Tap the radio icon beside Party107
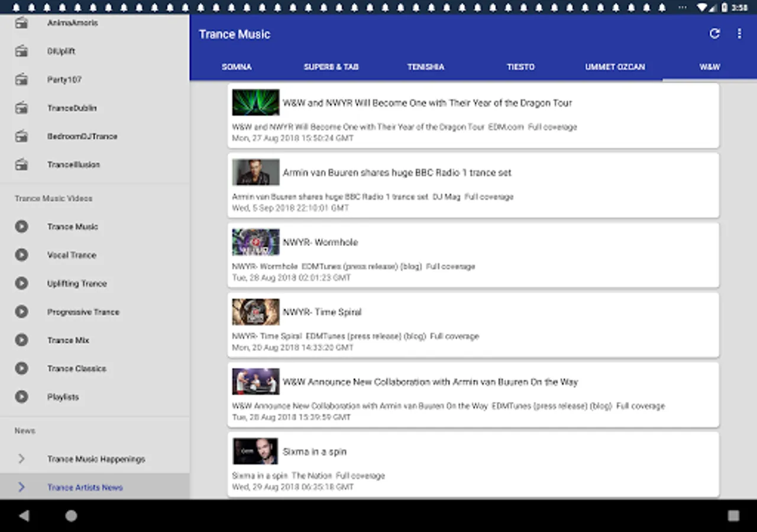Image resolution: width=757 pixels, height=532 pixels. coord(21,79)
